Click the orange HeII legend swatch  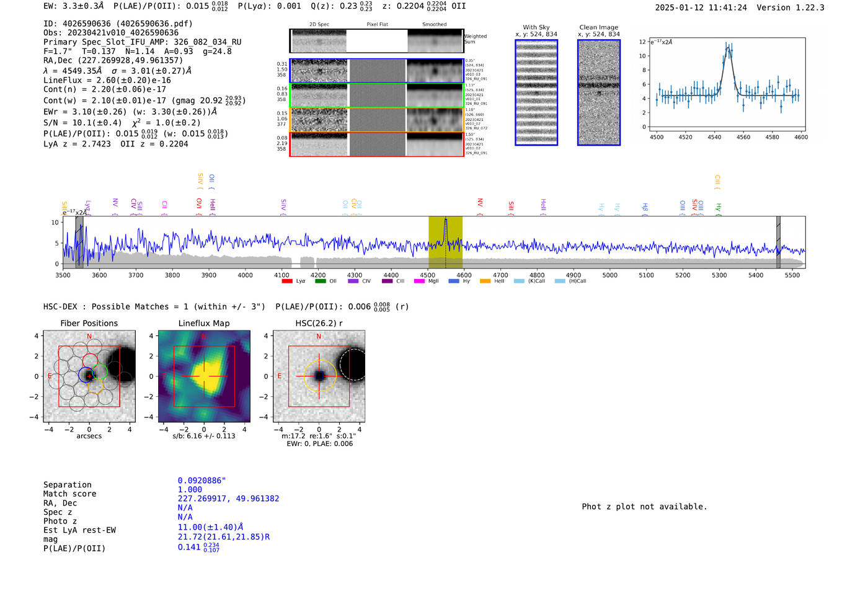[485, 281]
